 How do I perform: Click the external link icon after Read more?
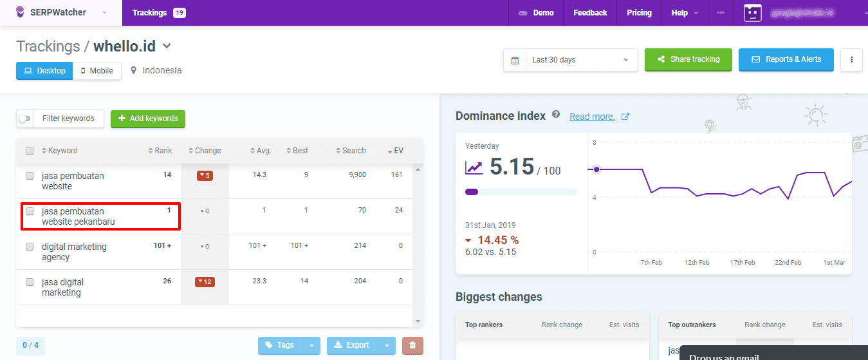(625, 117)
